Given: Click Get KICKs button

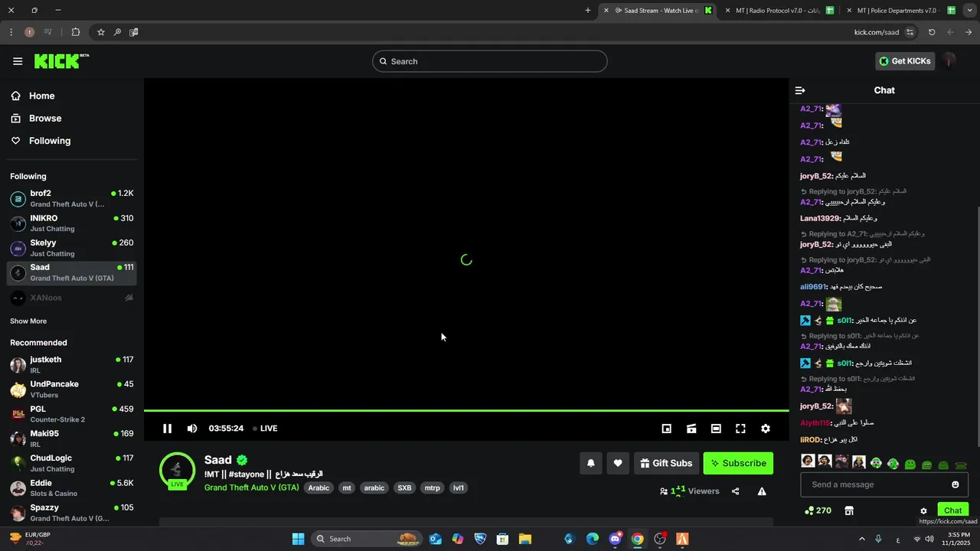Looking at the screenshot, I should pos(905,61).
